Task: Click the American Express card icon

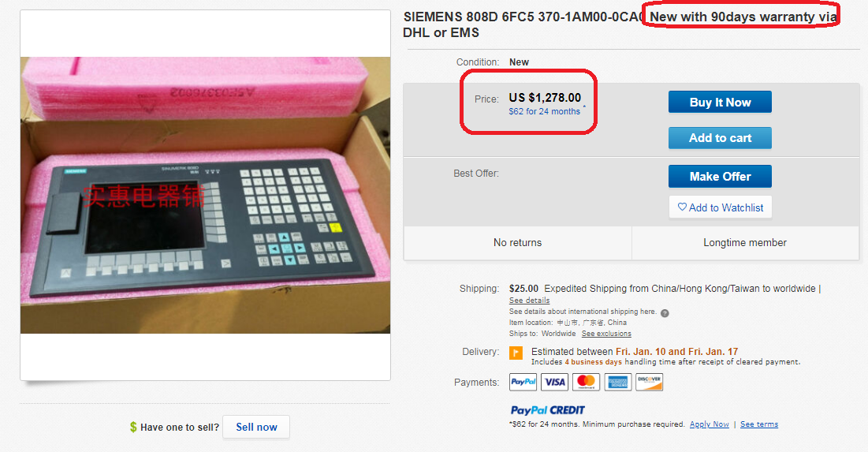Action: (618, 383)
